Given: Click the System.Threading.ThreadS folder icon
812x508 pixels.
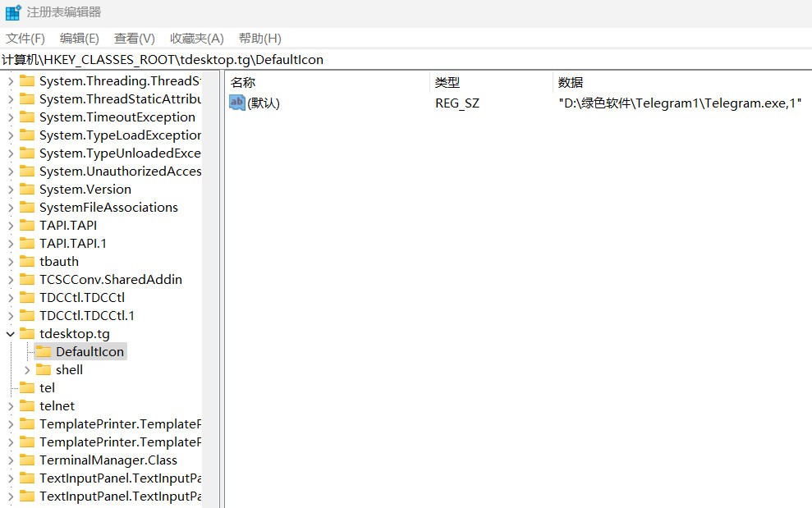Looking at the screenshot, I should (x=27, y=80).
